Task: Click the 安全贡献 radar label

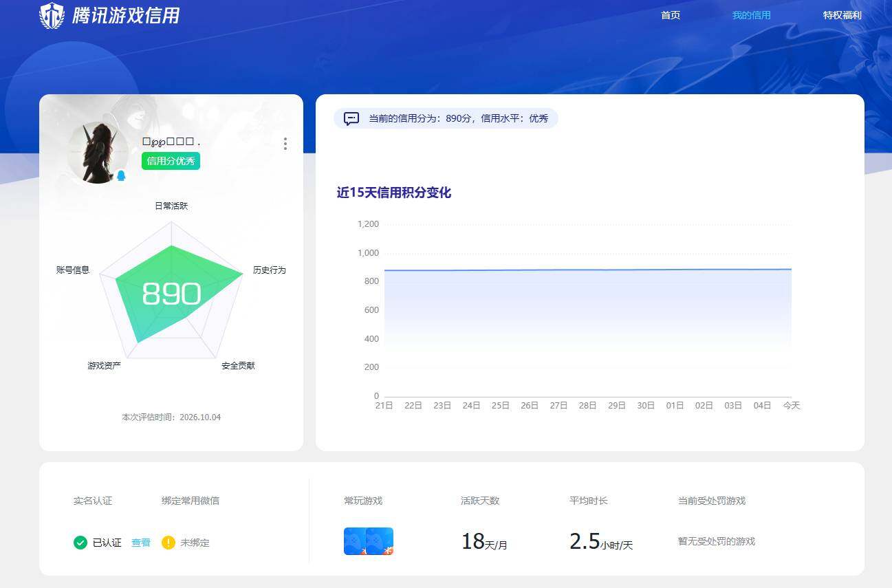Action: [x=238, y=365]
